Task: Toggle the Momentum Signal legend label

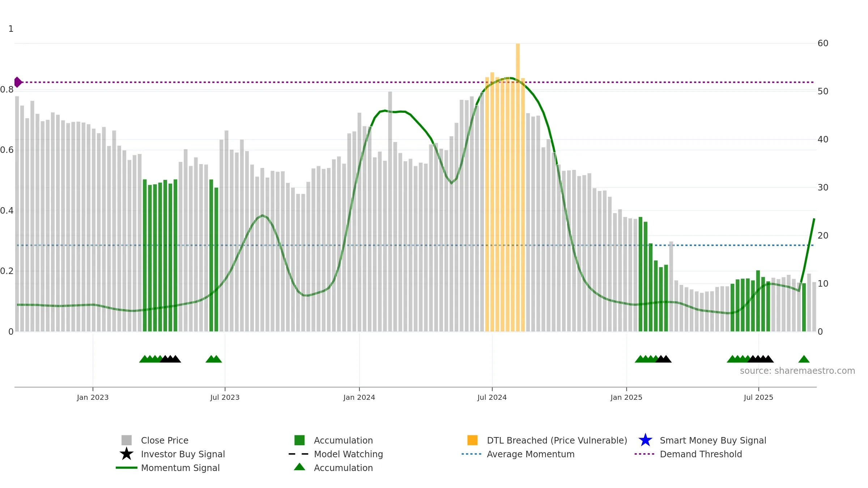Action: pyautogui.click(x=180, y=468)
